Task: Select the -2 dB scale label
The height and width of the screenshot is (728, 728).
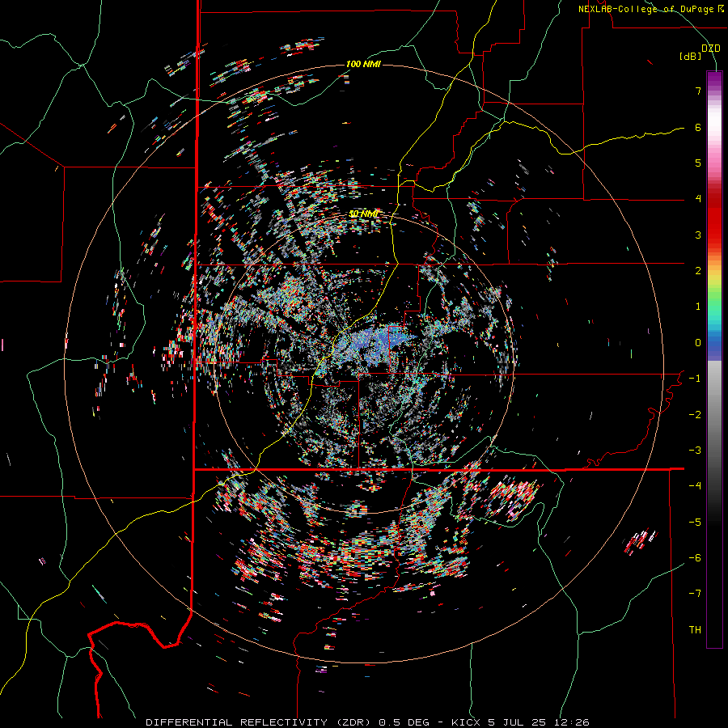Action: coord(695,415)
